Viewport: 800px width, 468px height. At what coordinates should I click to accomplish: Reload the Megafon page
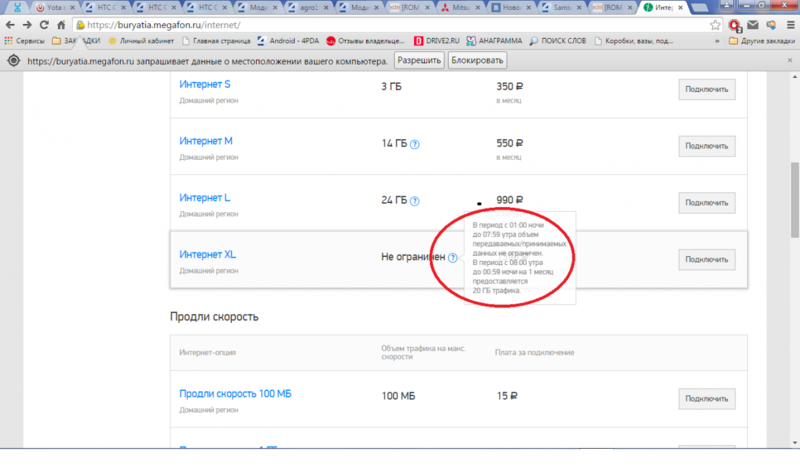(44, 24)
